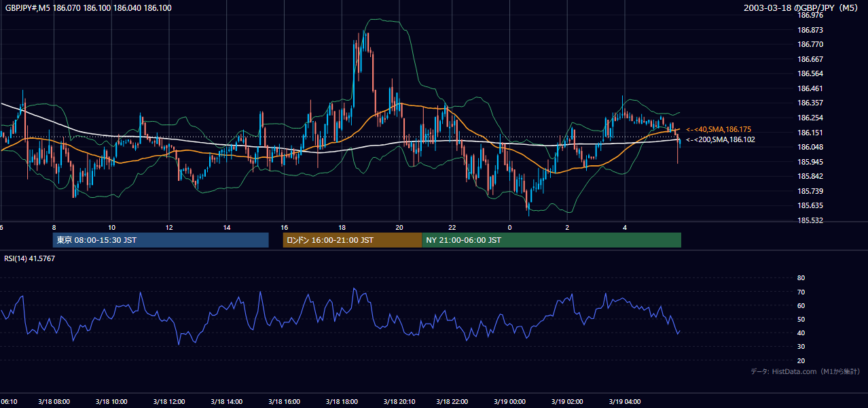This screenshot has width=868, height=408.
Task: Click hour label 10 under the price chart
Action: click(111, 227)
